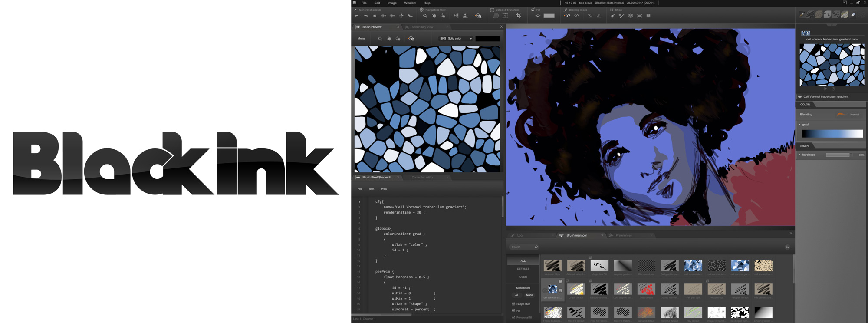Expand the hardness parameter
This screenshot has height=323, width=868.
pos(799,155)
